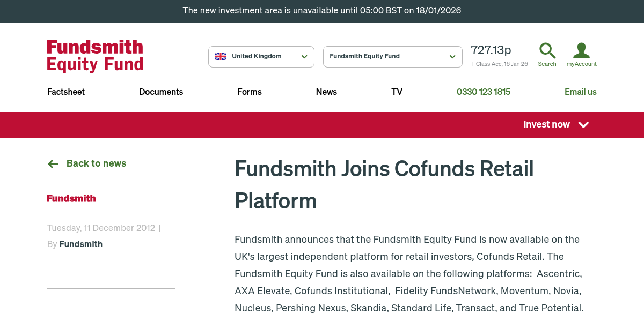Viewport: 644px width, 336px height.
Task: Click the Email us link
Action: click(x=581, y=92)
